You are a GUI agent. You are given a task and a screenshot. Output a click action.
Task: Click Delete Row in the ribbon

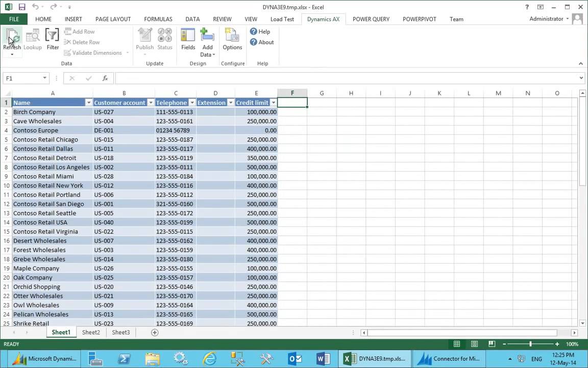pos(82,42)
